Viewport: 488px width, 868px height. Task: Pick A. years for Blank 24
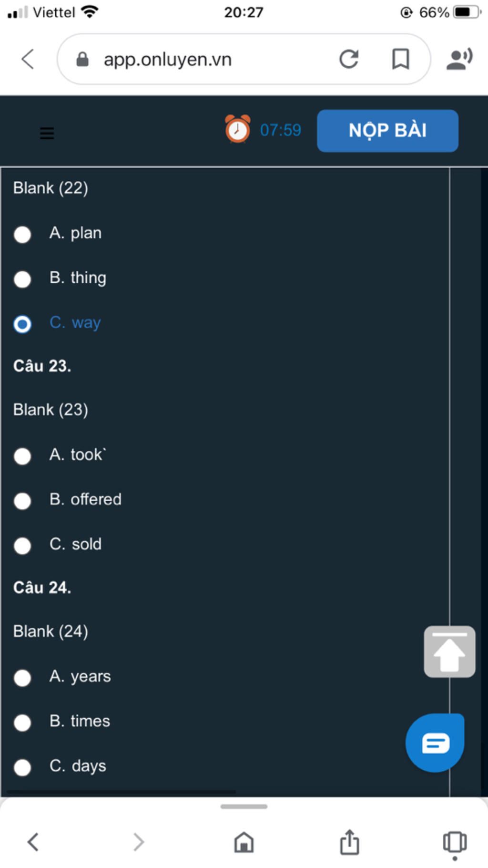62,677
